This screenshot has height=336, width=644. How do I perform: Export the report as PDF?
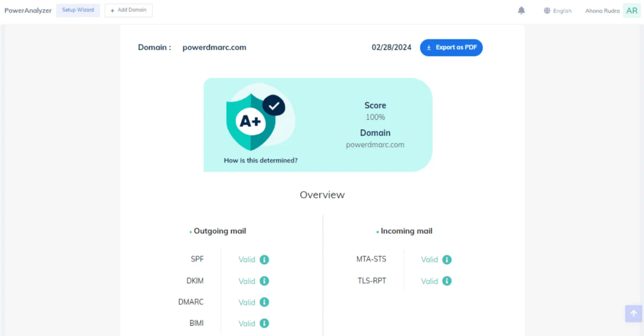click(451, 47)
